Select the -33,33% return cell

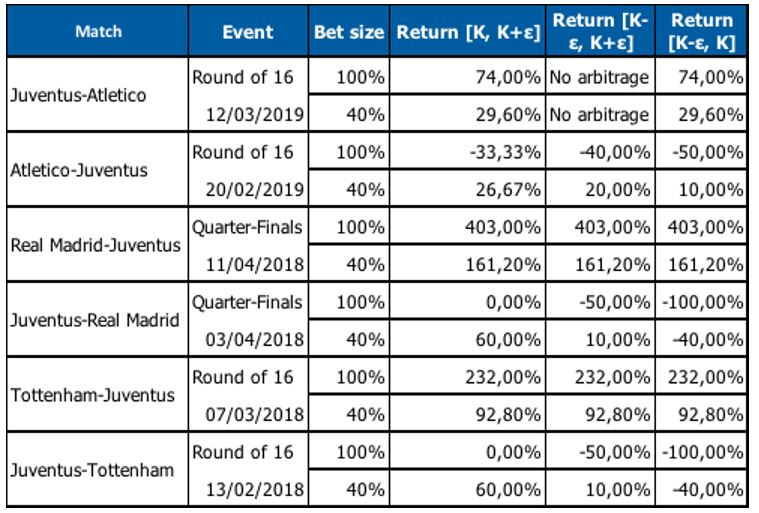468,151
